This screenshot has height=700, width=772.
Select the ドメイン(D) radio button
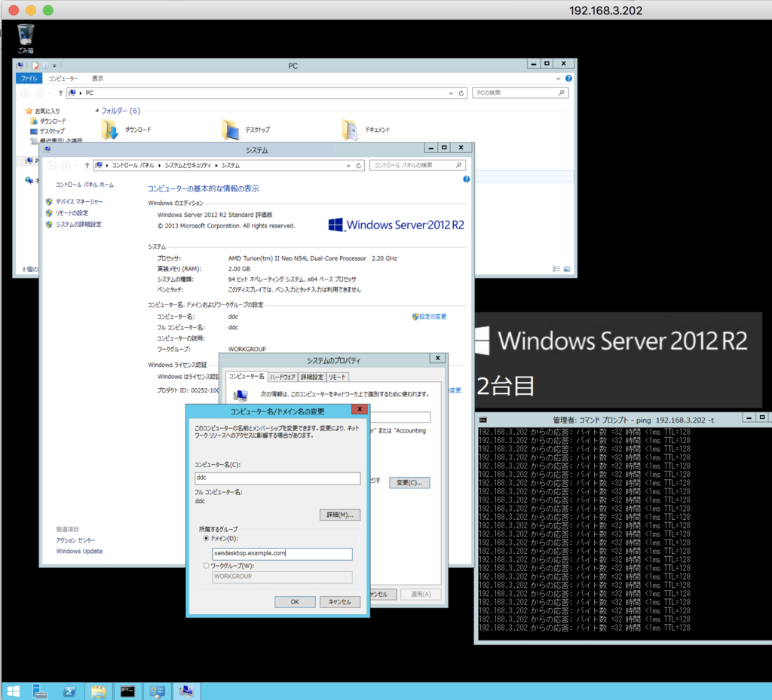tap(206, 539)
